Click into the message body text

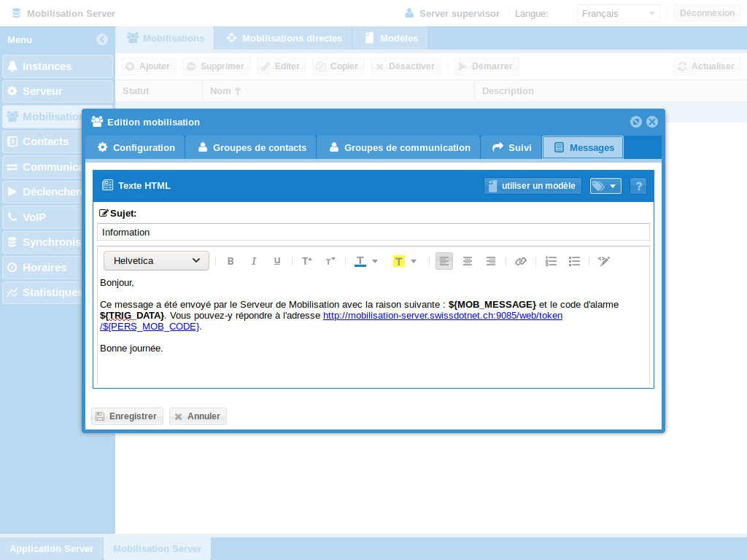coord(373,329)
